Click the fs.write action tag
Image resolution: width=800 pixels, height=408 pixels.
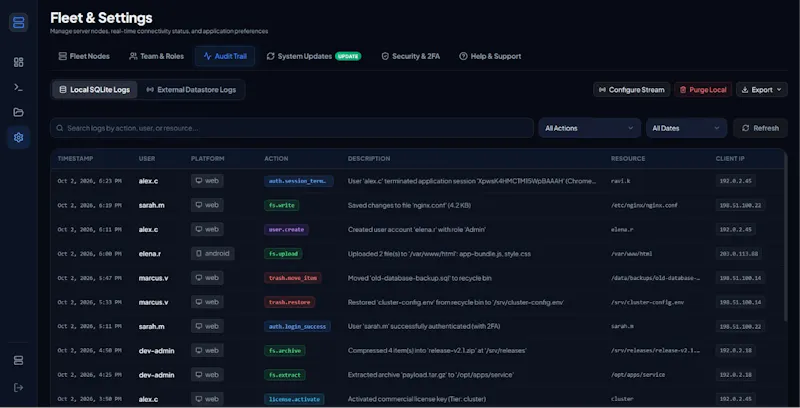[282, 205]
